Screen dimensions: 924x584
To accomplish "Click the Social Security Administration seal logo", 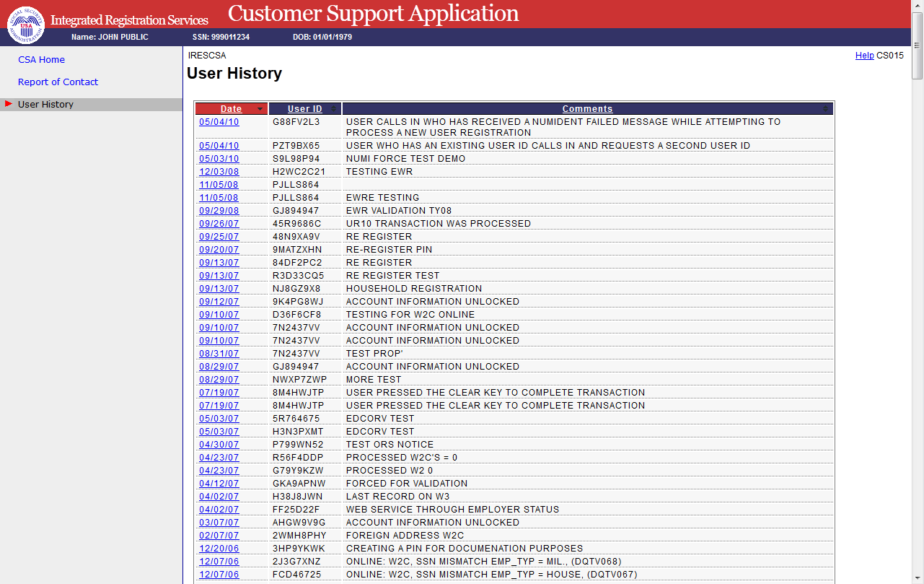I will click(26, 25).
